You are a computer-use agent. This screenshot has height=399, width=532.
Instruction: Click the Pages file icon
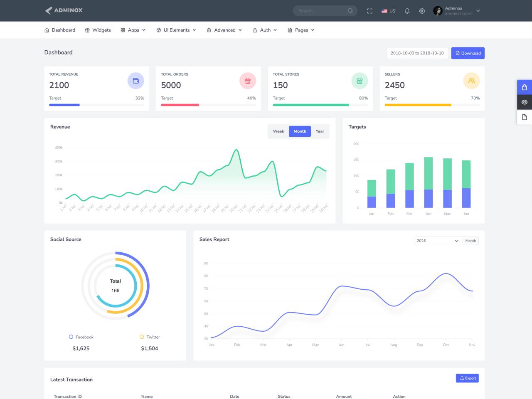point(290,30)
